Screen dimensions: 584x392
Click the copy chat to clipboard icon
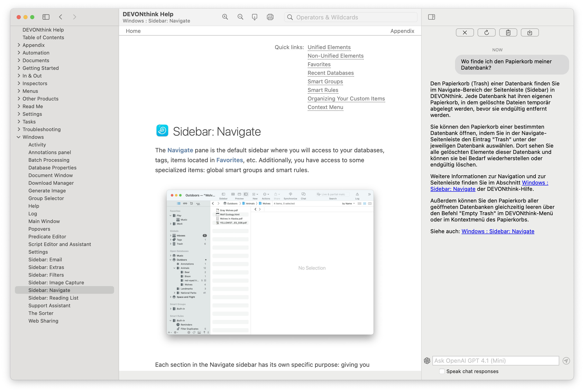click(508, 32)
